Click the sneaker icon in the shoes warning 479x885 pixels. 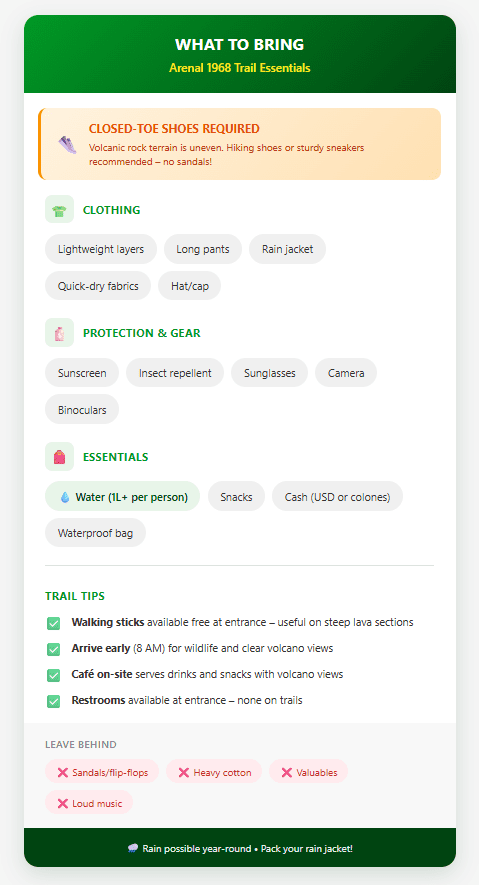(67, 144)
